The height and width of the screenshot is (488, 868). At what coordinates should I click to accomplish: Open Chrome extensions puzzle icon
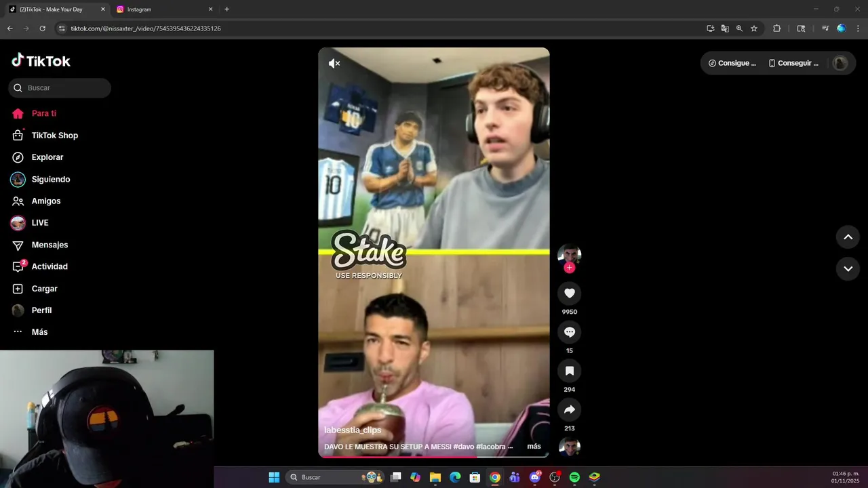click(x=777, y=28)
